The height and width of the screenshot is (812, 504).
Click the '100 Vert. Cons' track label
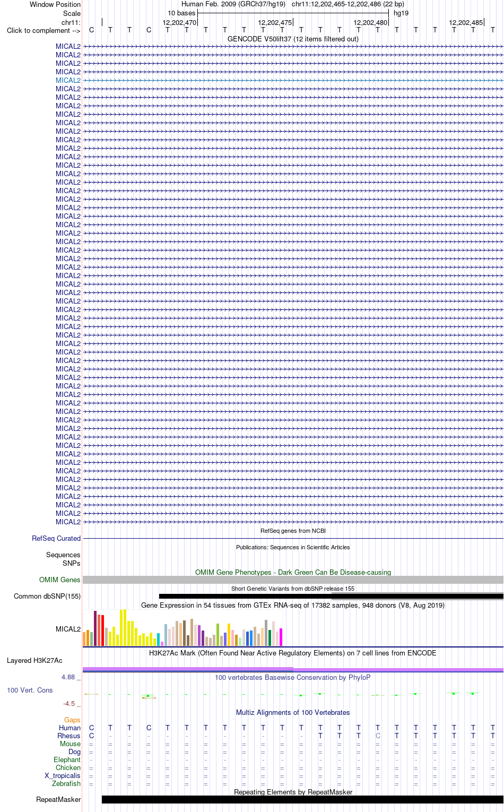(30, 690)
